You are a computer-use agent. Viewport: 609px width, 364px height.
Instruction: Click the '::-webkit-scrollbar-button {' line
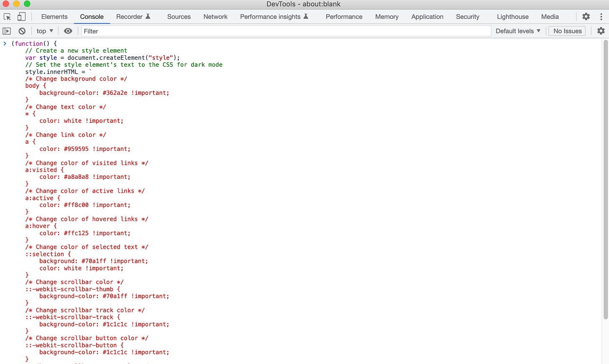tap(74, 345)
